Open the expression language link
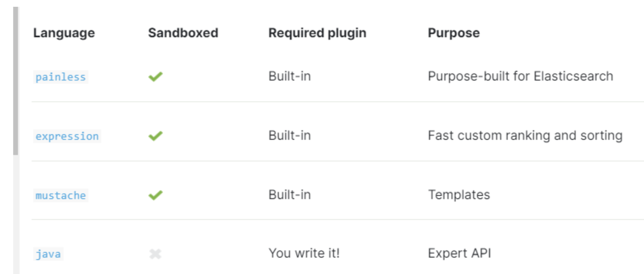Viewport: 644px width, 274px height. [67, 136]
